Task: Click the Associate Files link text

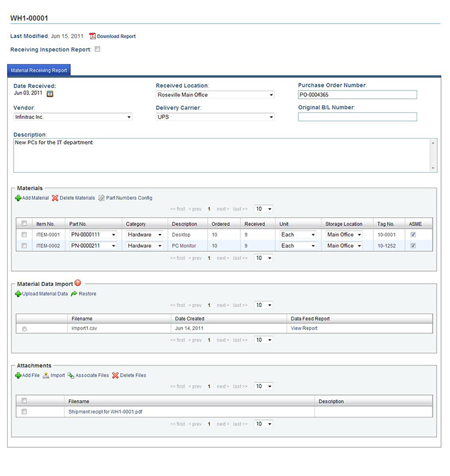Action: [92, 375]
